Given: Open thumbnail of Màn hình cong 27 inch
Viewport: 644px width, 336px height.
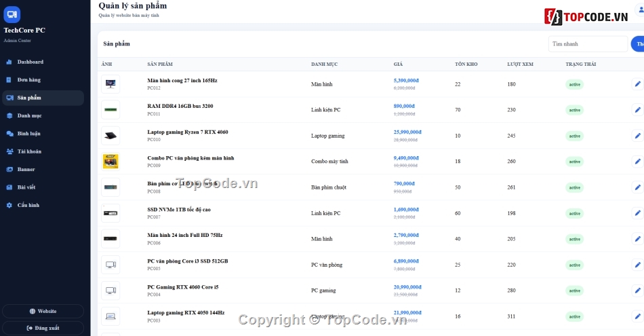Looking at the screenshot, I should tap(110, 84).
